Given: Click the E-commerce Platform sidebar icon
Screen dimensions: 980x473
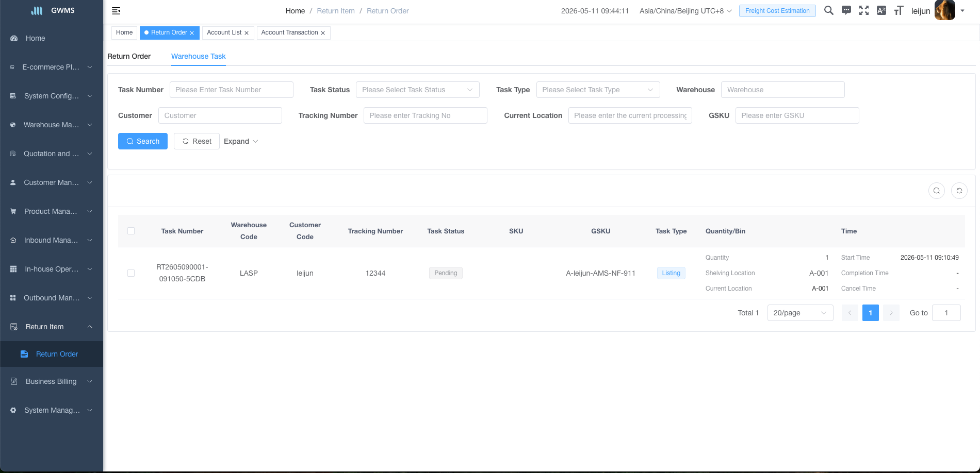Looking at the screenshot, I should 12,67.
